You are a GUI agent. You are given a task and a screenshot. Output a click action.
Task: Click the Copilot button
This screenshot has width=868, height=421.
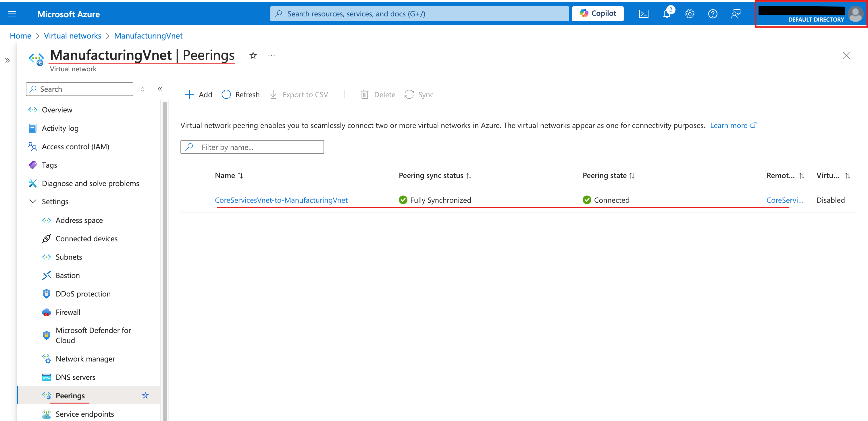[x=598, y=14]
